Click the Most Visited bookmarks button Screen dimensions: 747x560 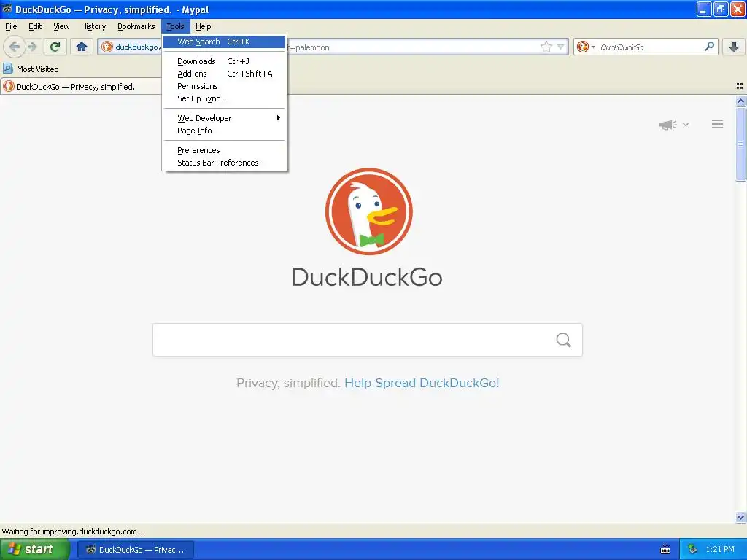[31, 69]
